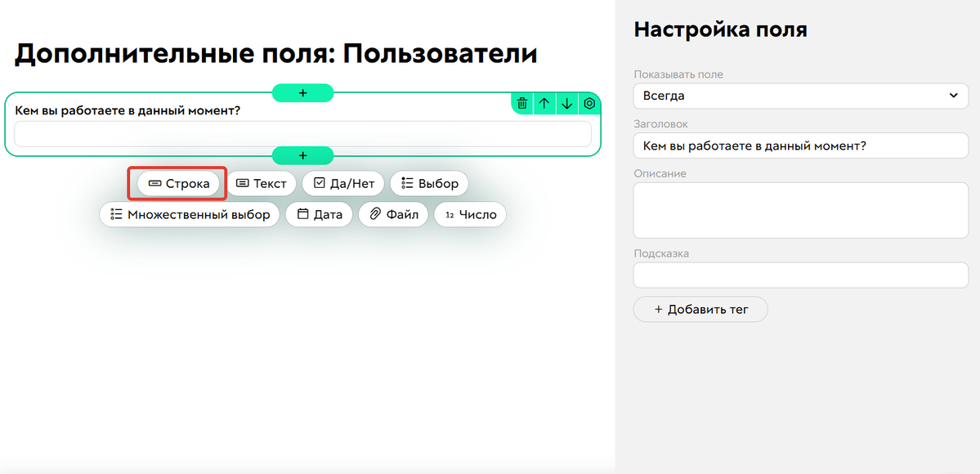The height and width of the screenshot is (474, 980).
Task: Click inside the Заголовок input field
Action: pos(800,145)
